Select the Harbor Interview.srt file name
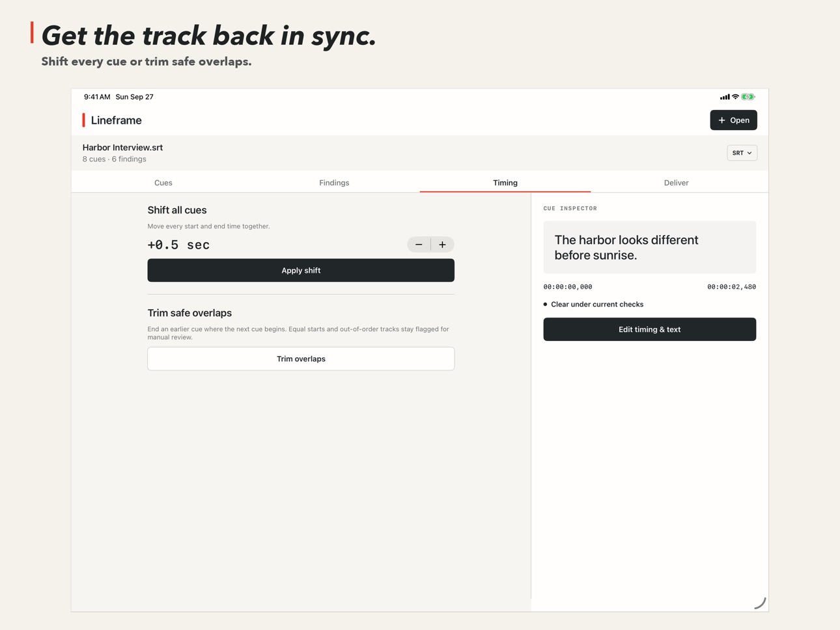Screen dimensions: 840x630 coord(122,148)
